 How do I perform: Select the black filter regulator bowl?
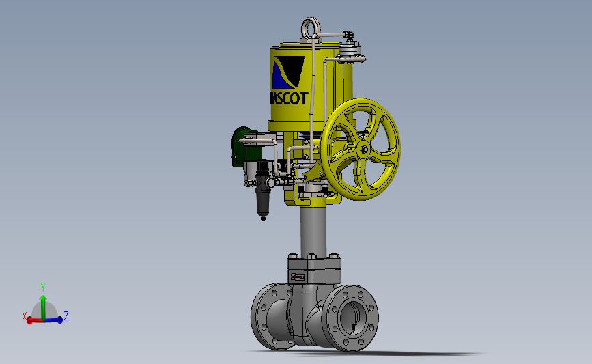pos(263,204)
